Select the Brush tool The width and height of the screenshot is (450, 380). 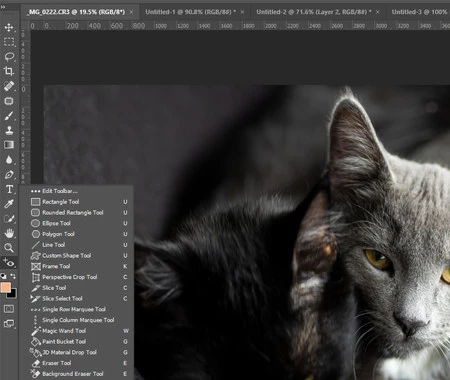(x=9, y=116)
